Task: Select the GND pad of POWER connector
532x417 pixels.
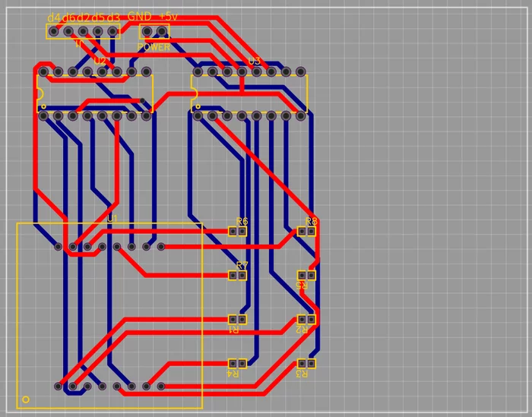Action: coord(147,31)
